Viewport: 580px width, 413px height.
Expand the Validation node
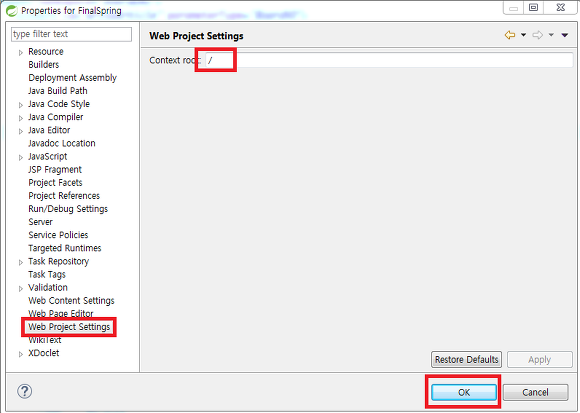[21, 289]
